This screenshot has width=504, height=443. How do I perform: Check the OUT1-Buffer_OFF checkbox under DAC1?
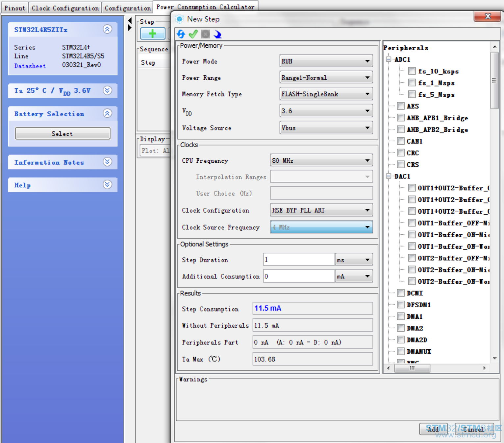click(x=412, y=223)
